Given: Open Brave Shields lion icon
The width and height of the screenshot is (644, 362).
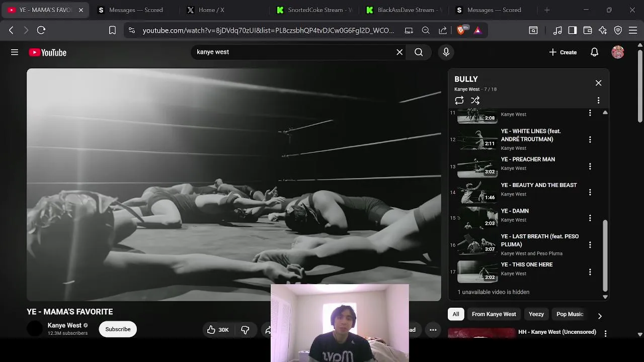Looking at the screenshot, I should pos(461,30).
